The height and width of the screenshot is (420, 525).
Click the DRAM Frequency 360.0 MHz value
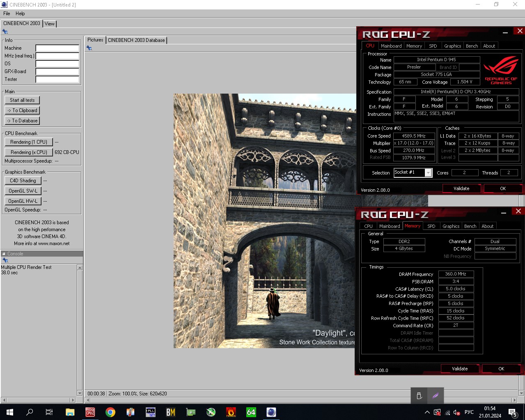click(x=456, y=274)
